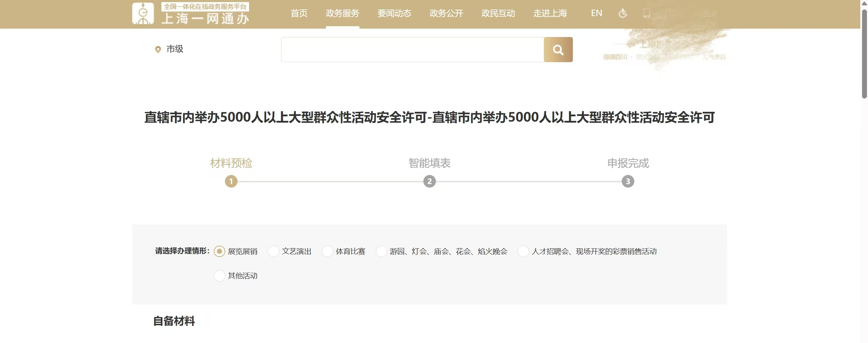Click step 2 circle under 智能填表
Viewport: 868px width, 343px height.
[429, 182]
